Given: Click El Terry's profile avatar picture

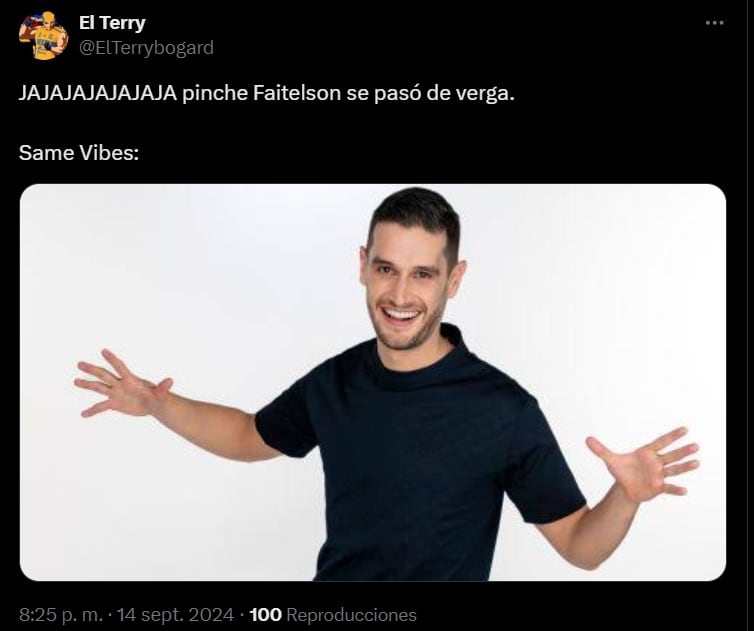Looking at the screenshot, I should click(x=43, y=36).
